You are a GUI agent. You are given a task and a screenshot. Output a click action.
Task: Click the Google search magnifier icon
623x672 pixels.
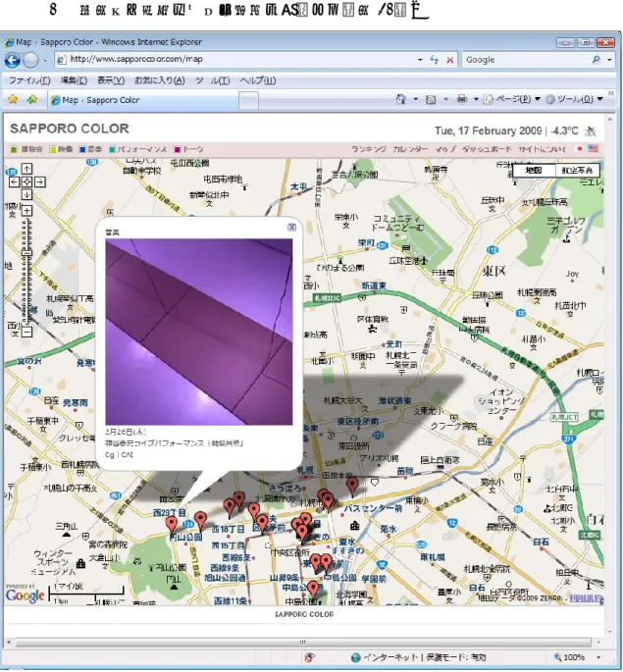pyautogui.click(x=596, y=60)
